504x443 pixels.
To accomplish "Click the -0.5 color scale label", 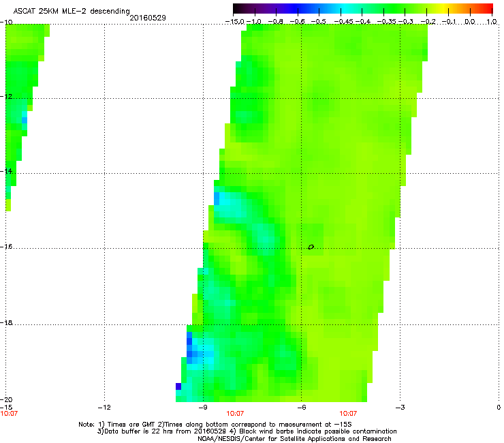I will coord(319,22).
